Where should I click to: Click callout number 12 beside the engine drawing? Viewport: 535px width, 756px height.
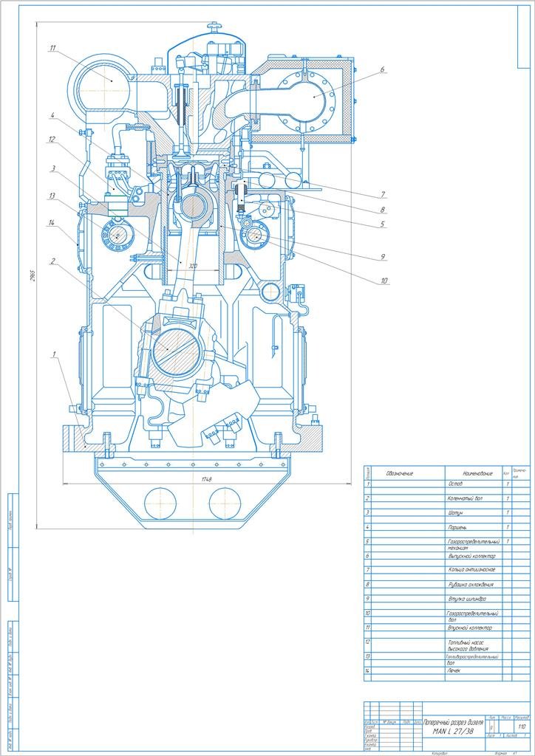coord(51,140)
